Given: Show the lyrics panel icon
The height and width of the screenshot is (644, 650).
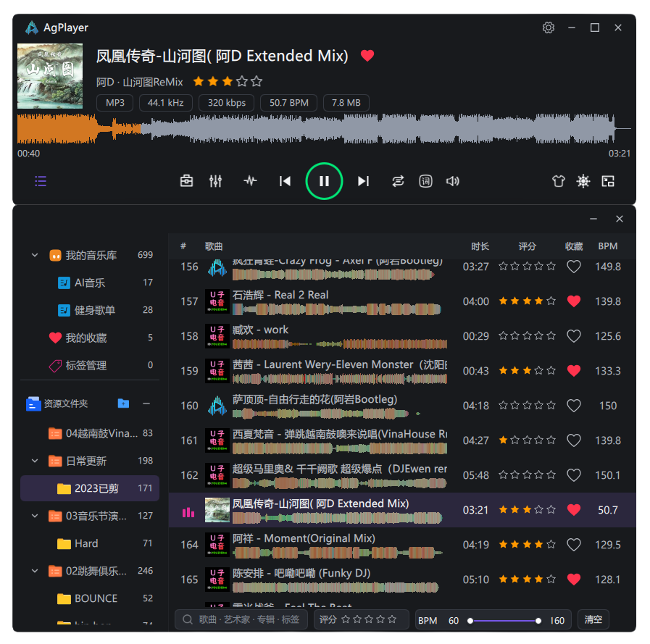Looking at the screenshot, I should [x=426, y=181].
